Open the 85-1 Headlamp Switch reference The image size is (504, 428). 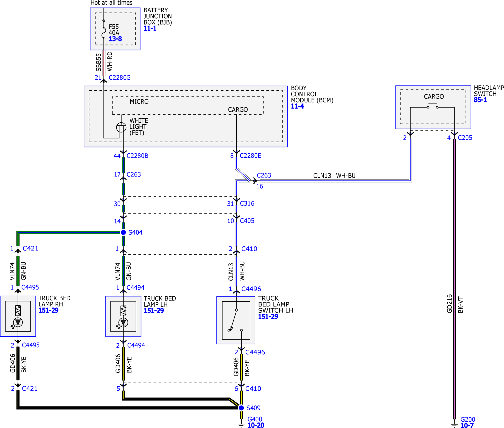pyautogui.click(x=480, y=100)
